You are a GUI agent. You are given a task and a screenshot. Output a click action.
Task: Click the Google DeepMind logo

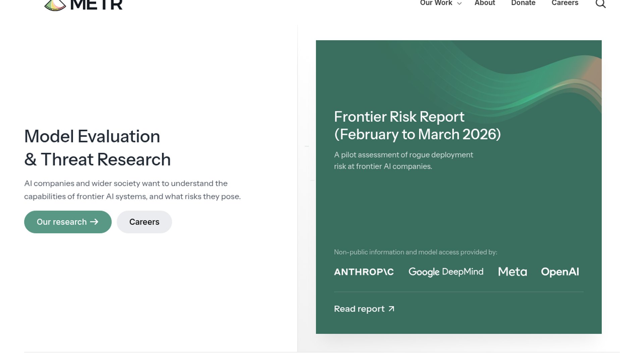tap(446, 272)
